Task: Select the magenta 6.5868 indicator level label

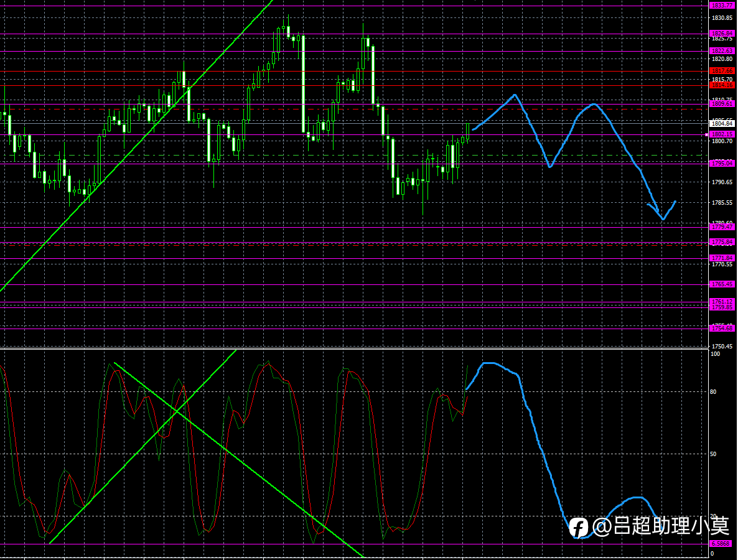Action: tap(722, 544)
